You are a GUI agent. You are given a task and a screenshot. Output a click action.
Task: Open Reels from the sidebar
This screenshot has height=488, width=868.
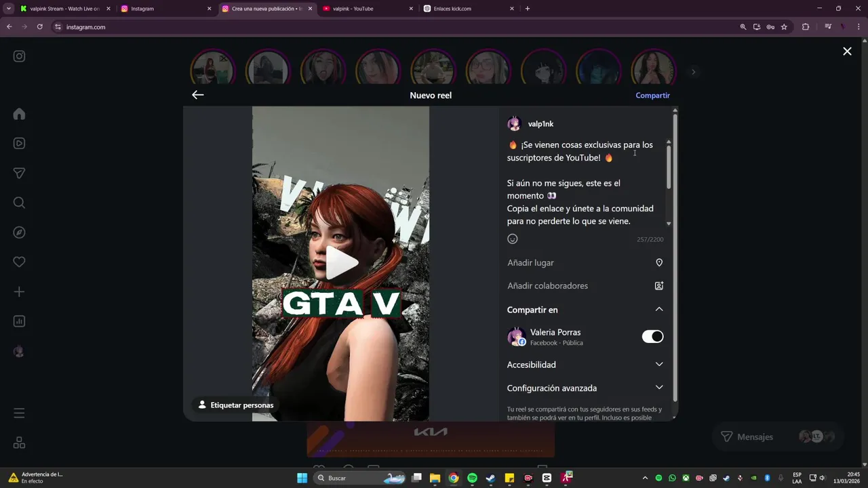click(x=19, y=143)
